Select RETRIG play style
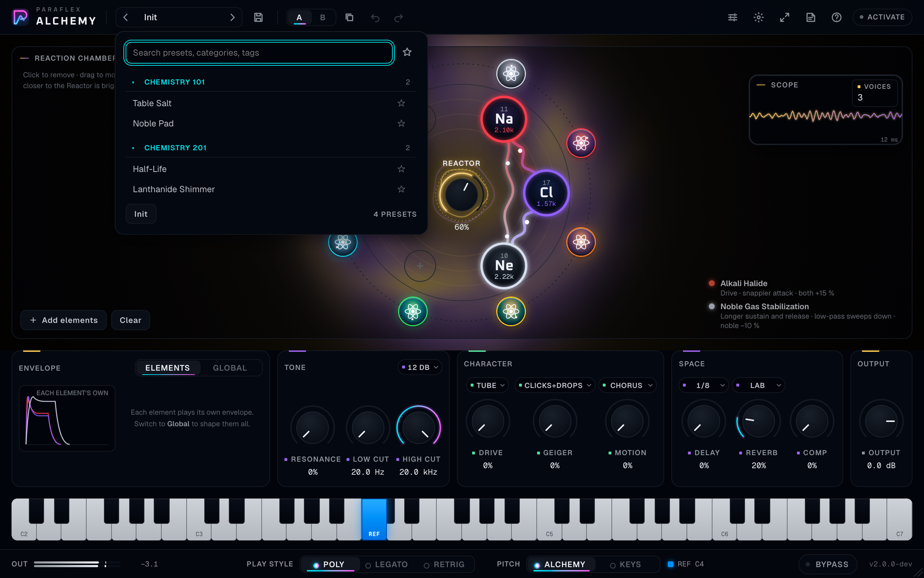The image size is (924, 578). click(444, 564)
